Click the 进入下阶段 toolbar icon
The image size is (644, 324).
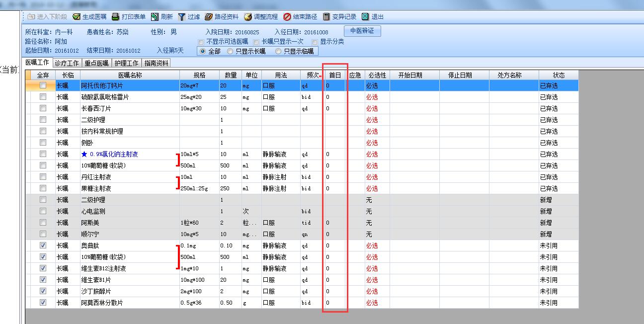pos(31,16)
